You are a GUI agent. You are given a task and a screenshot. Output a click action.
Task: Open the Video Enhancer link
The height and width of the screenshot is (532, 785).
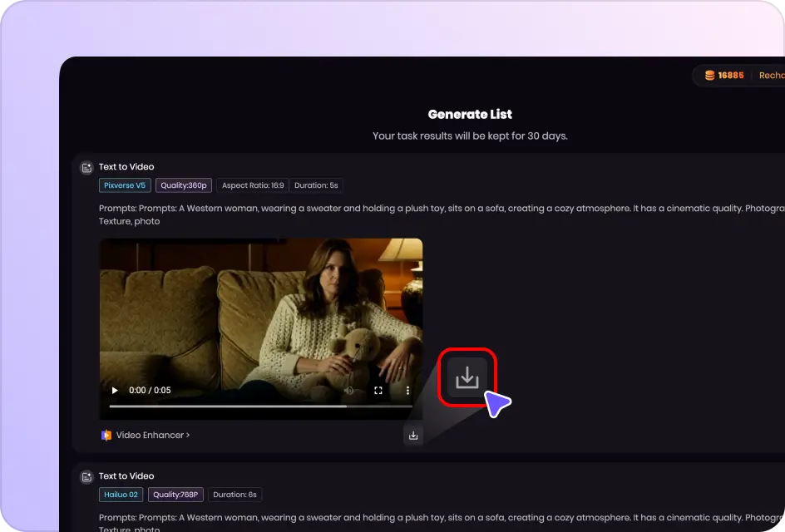point(152,435)
